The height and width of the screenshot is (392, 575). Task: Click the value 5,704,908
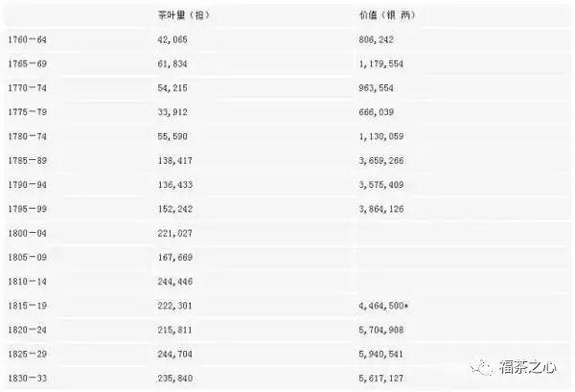(381, 330)
